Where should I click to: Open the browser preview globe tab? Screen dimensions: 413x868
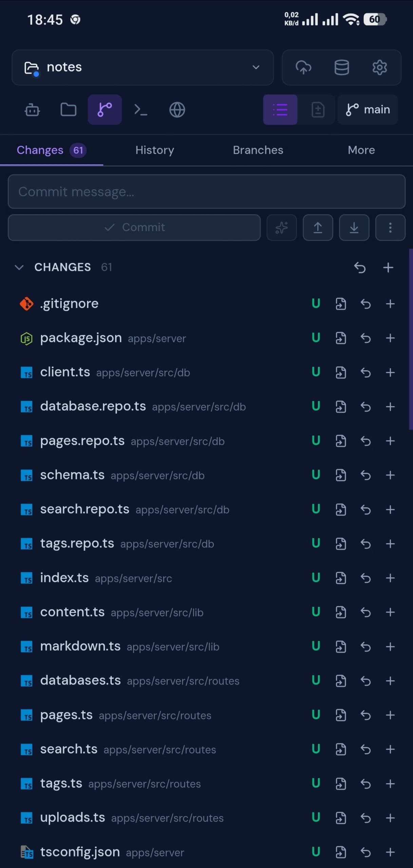tap(177, 110)
